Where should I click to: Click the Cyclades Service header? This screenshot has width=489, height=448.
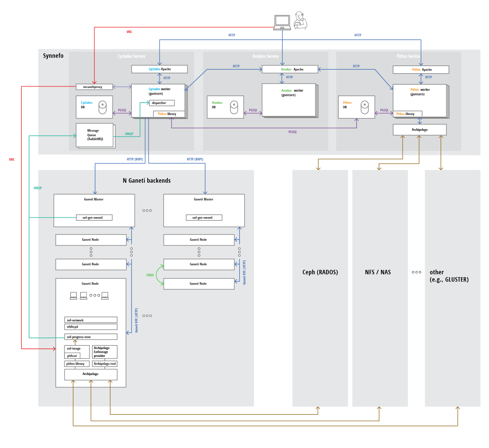click(131, 56)
